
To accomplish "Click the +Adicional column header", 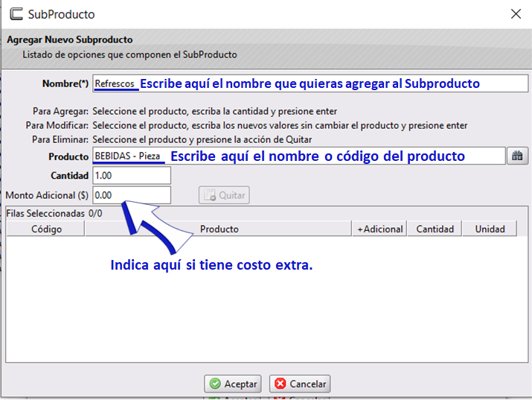I will point(379,229).
